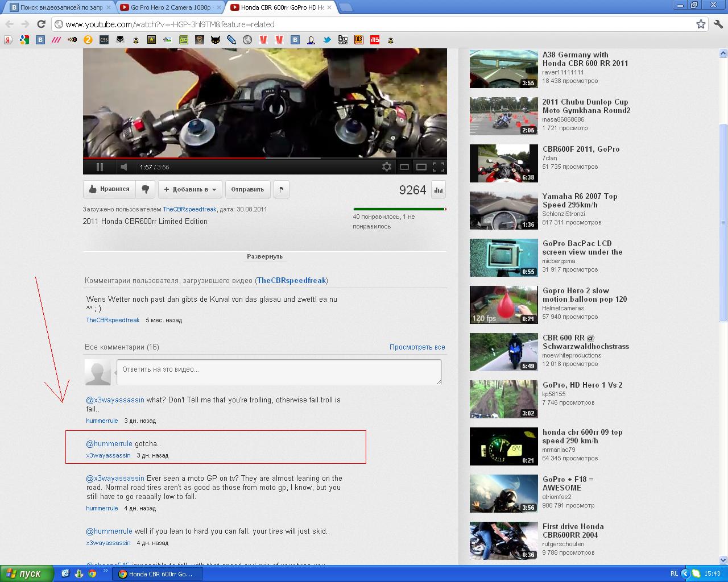Open the black cat bookmark
Viewport: 728px width, 582px height.
[x=216, y=40]
